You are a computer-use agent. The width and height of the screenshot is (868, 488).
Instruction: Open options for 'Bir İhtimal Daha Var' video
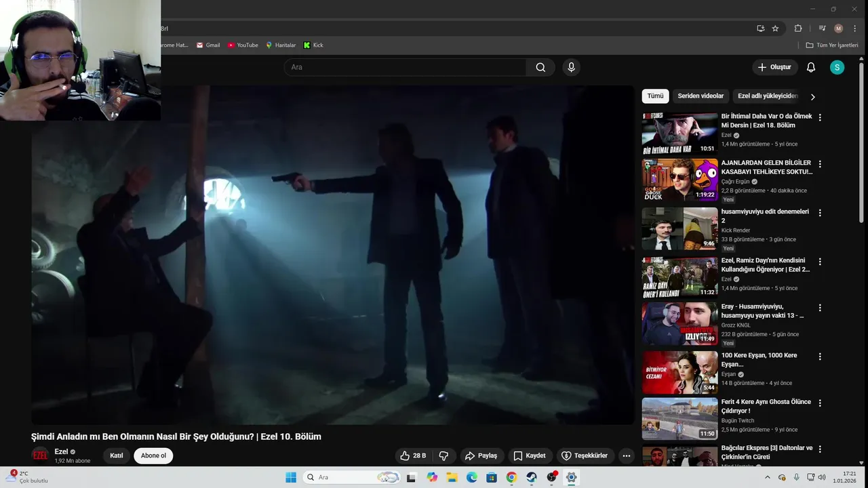pos(820,117)
